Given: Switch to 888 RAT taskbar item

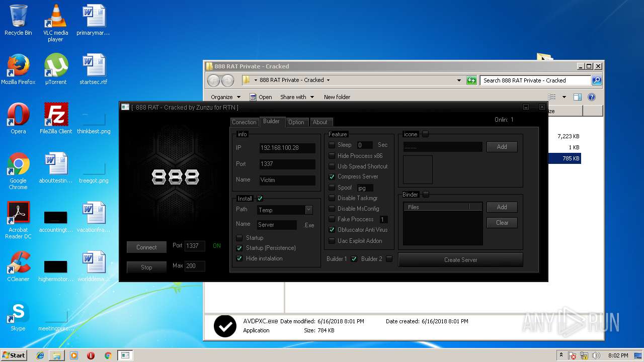Looking at the screenshot, I should [x=125, y=355].
